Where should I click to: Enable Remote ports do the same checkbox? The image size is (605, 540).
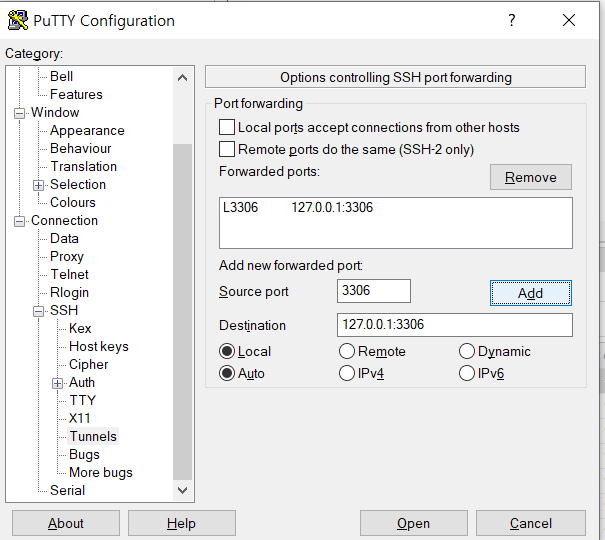tap(227, 149)
